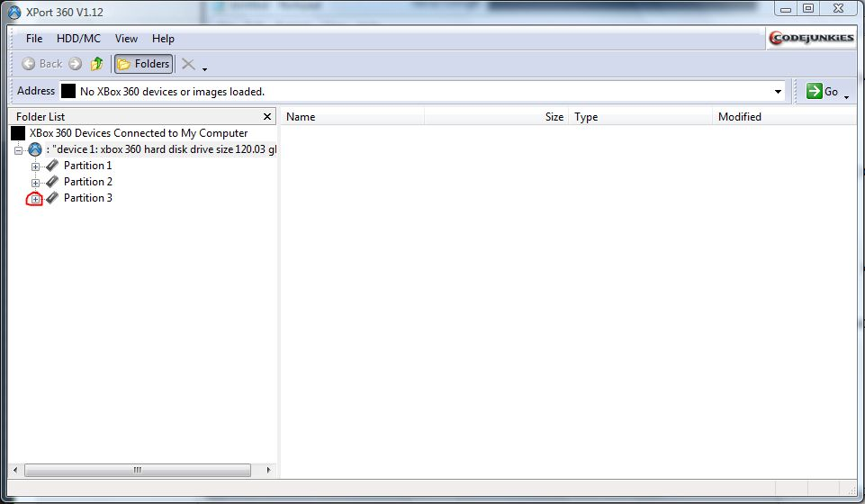The height and width of the screenshot is (504, 865).
Task: Select device 1 xbox 360 hard disk entry
Action: [161, 149]
